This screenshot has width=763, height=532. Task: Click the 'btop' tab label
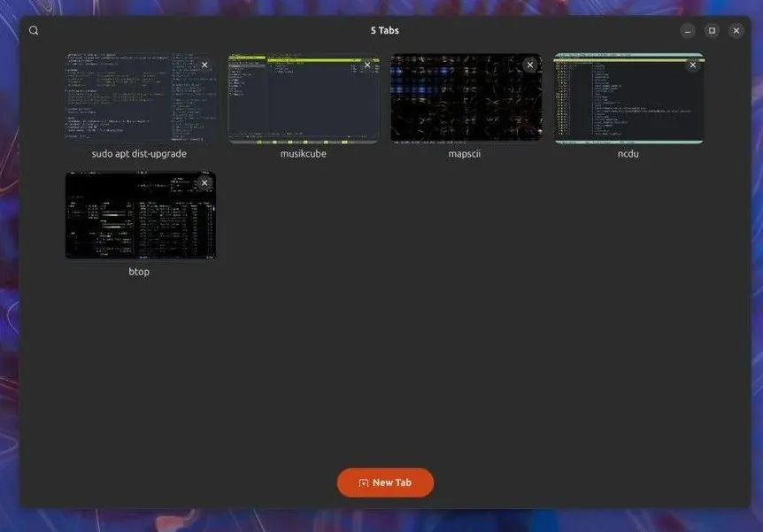click(139, 272)
